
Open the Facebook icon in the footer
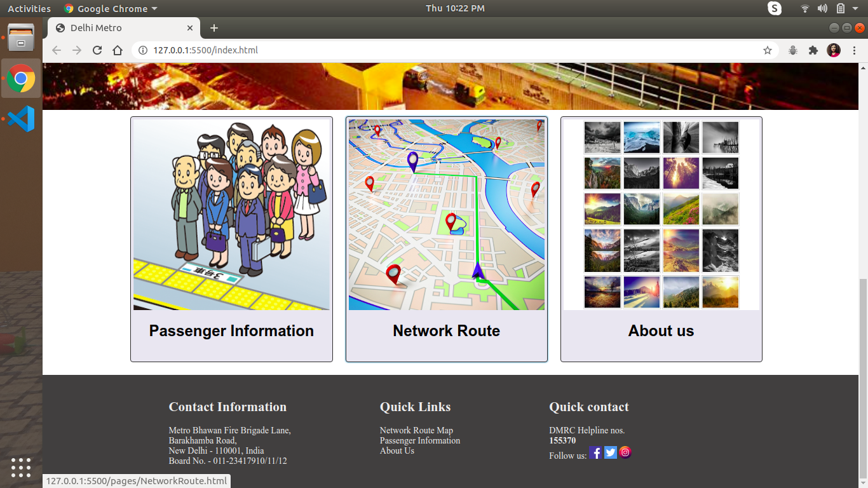[595, 452]
